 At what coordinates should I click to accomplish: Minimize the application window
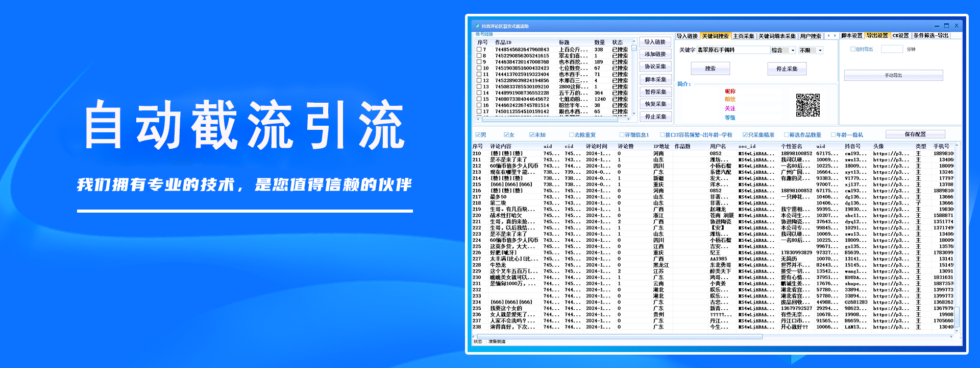pos(937,26)
